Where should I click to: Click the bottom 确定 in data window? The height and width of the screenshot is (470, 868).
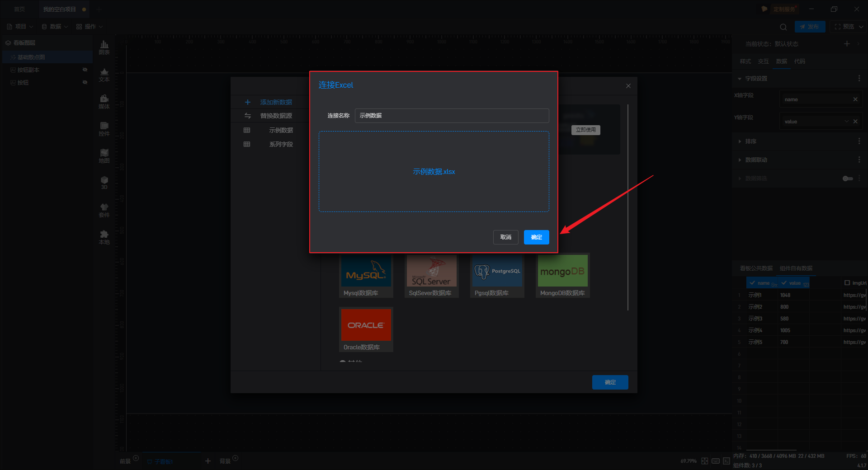[610, 382]
